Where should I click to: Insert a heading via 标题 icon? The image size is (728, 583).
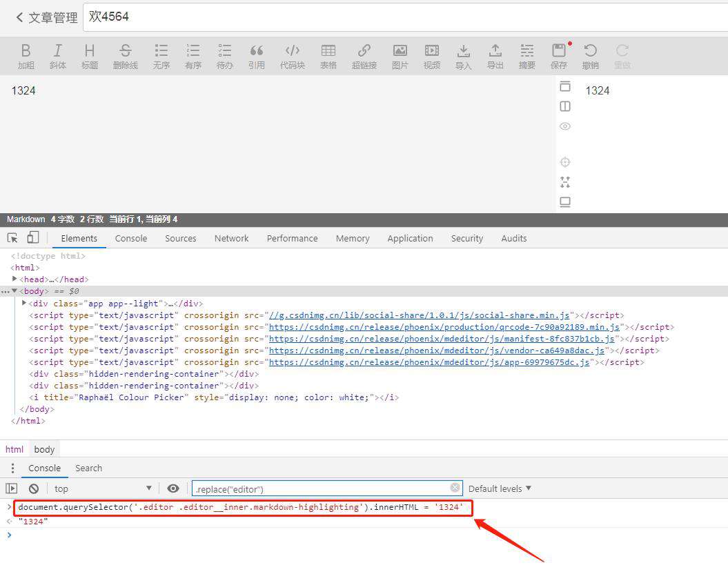pos(90,56)
